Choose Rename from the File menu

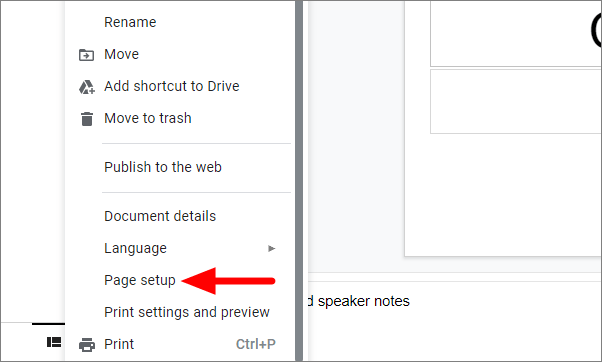coord(130,22)
